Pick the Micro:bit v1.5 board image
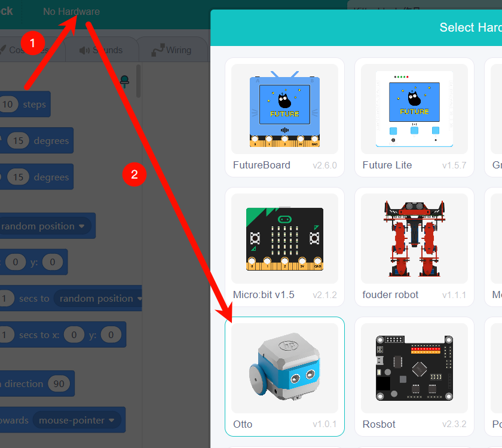 pyautogui.click(x=284, y=238)
